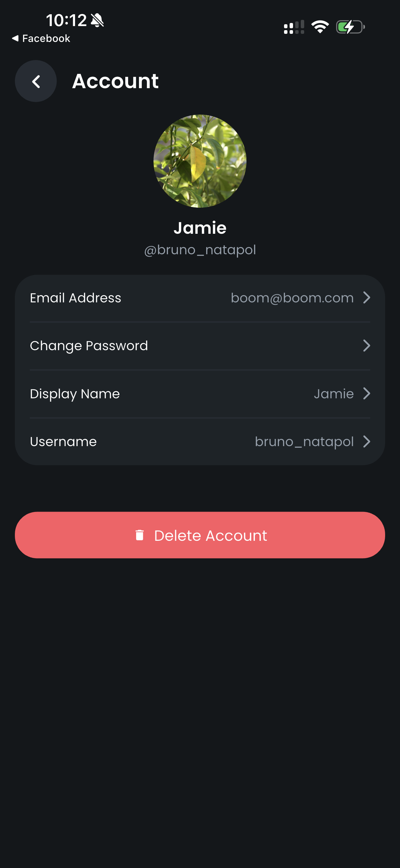Open the Display Name chevron

(367, 394)
